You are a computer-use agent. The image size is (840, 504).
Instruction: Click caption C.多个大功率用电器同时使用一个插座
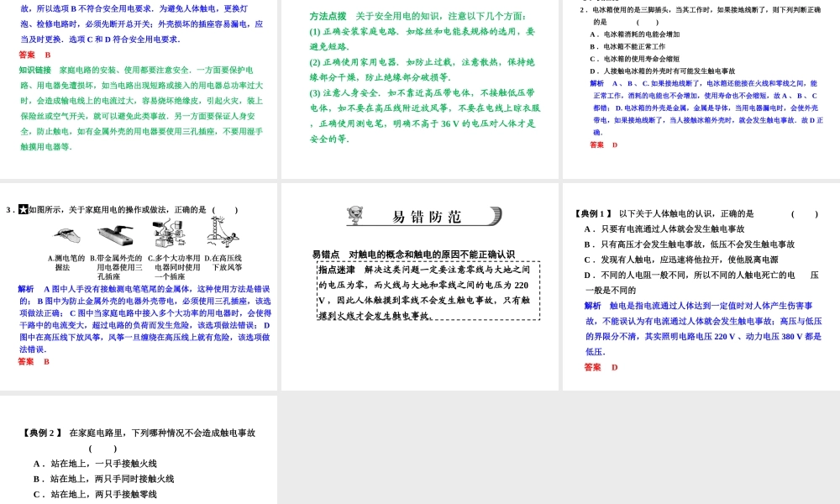(174, 267)
